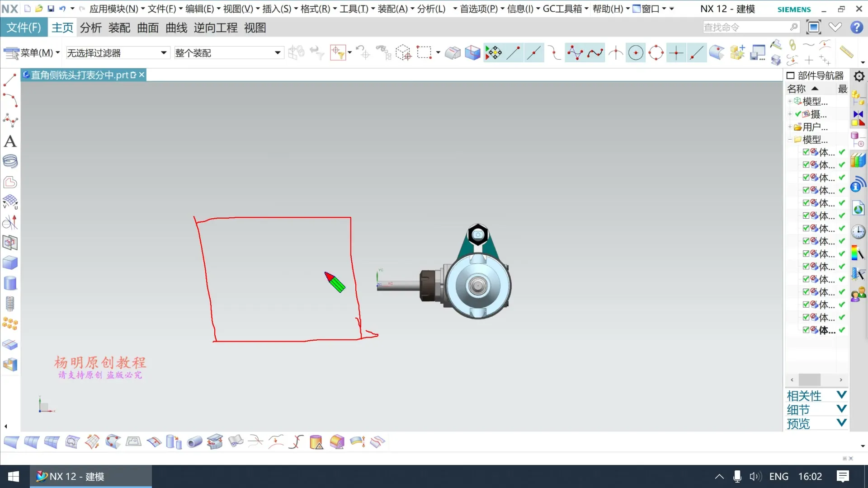The width and height of the screenshot is (868, 488).
Task: Click the helix spring curve icon
Action: click(x=10, y=161)
